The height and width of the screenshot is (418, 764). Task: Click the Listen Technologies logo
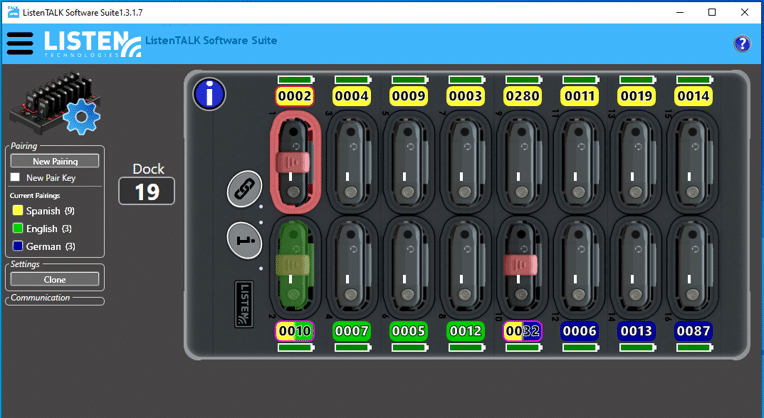[92, 44]
